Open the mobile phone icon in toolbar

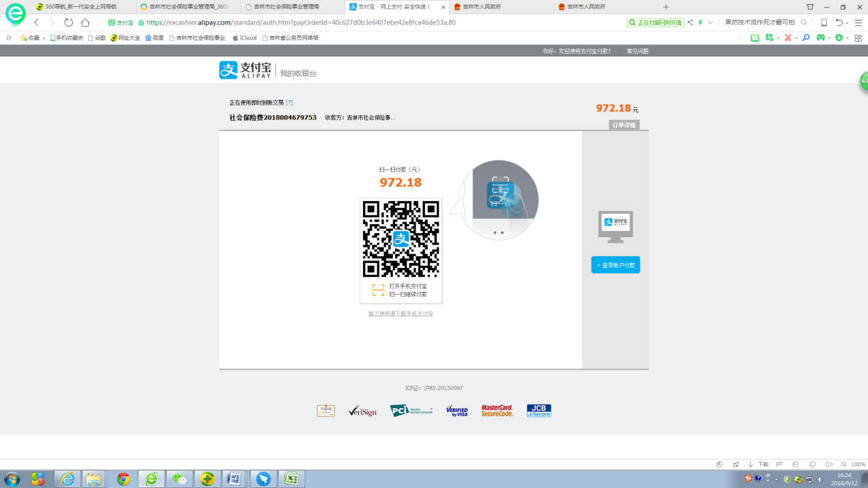(x=824, y=23)
